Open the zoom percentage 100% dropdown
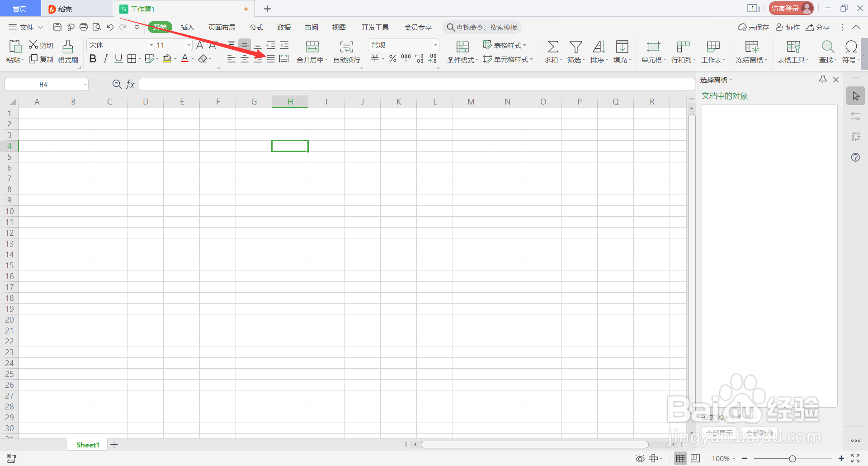 click(734, 459)
